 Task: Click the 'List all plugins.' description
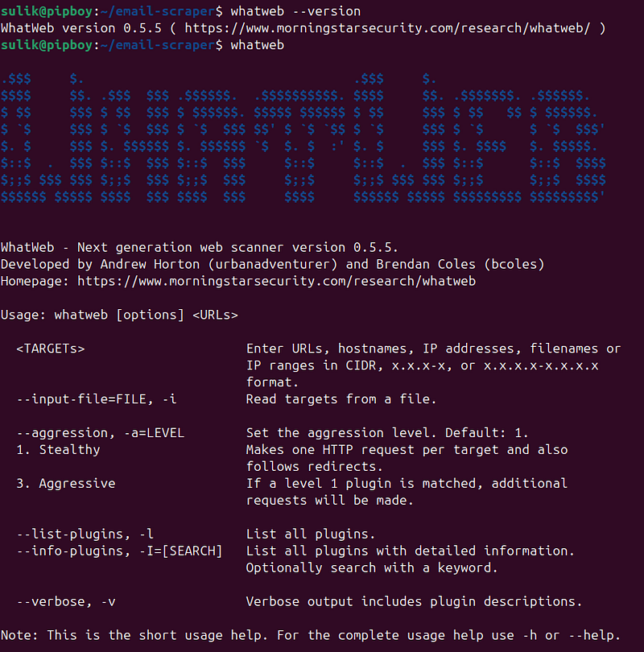coord(311,534)
